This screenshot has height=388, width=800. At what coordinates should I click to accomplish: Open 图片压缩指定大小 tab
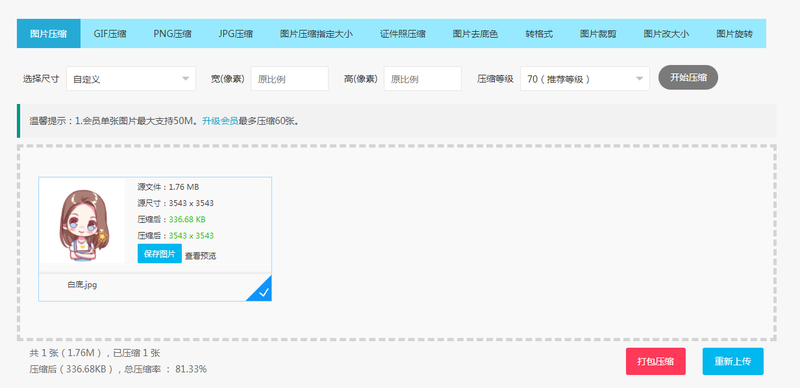(x=316, y=34)
